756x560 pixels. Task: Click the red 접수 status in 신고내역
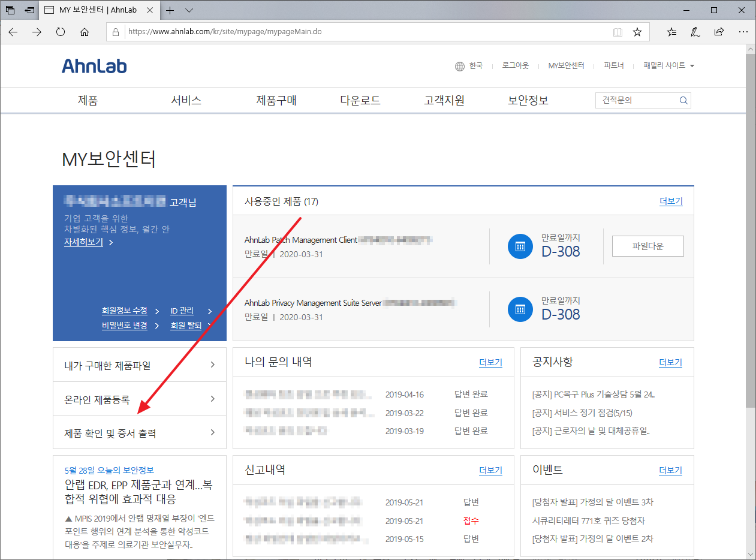(x=471, y=521)
